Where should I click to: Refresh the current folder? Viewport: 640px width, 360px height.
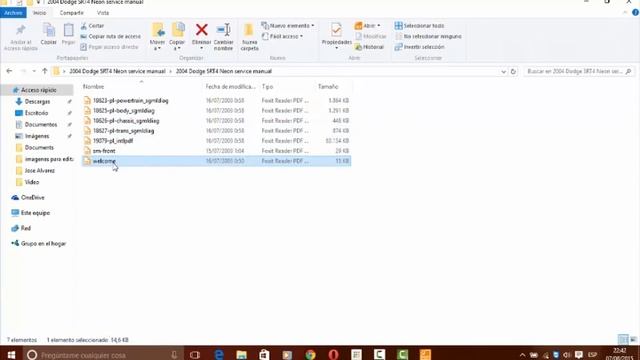pos(513,71)
